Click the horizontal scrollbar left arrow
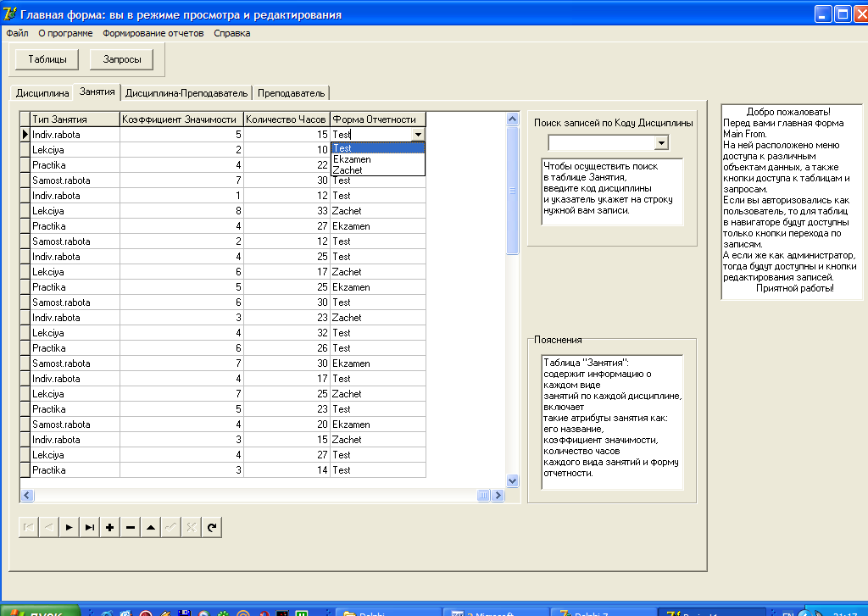The width and height of the screenshot is (868, 616). coord(27,496)
